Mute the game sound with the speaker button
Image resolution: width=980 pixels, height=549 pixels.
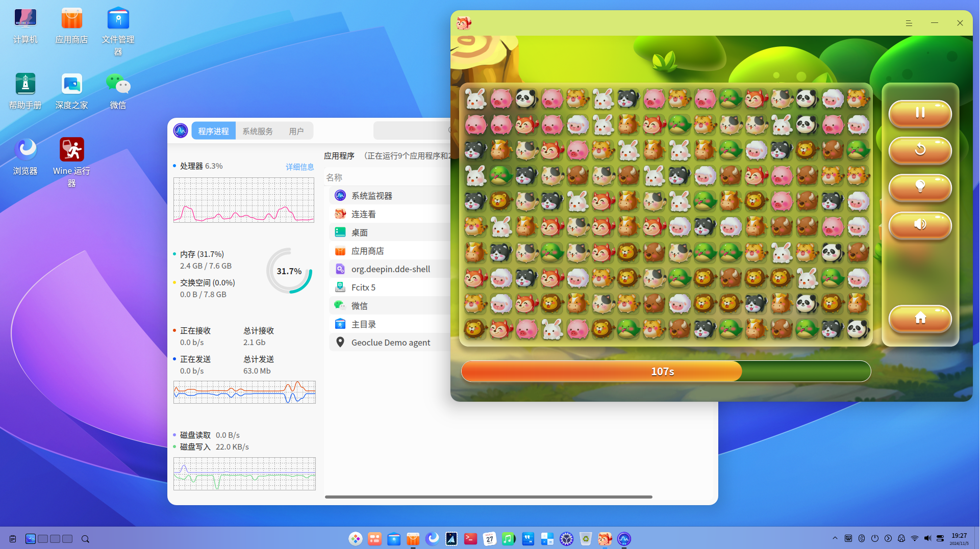(x=920, y=225)
